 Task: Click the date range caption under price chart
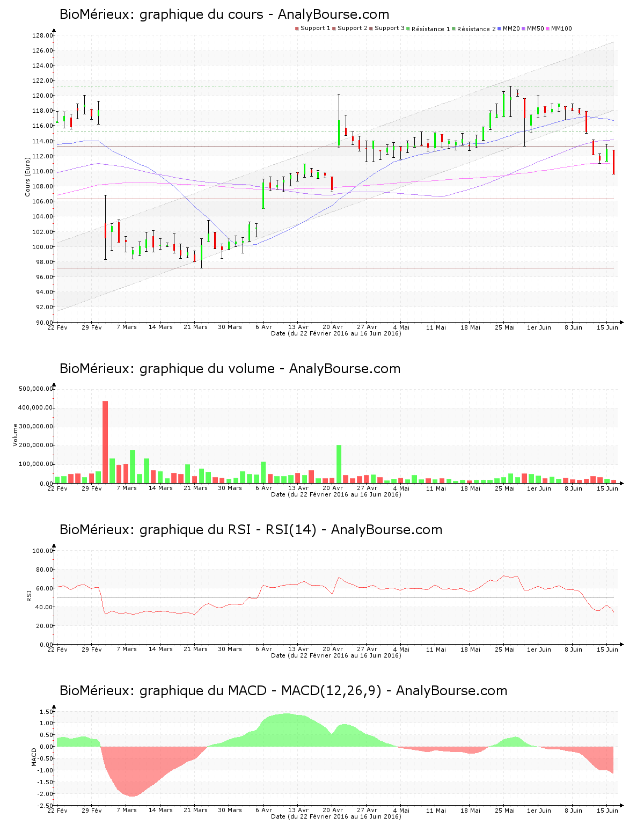tap(336, 333)
